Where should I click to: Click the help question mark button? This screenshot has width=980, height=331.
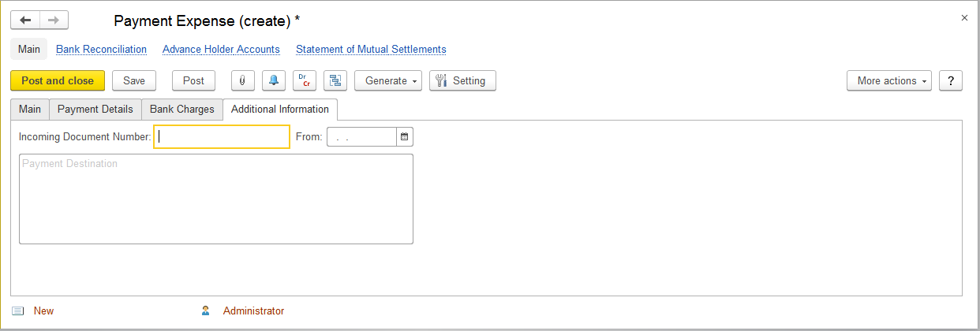pos(950,80)
